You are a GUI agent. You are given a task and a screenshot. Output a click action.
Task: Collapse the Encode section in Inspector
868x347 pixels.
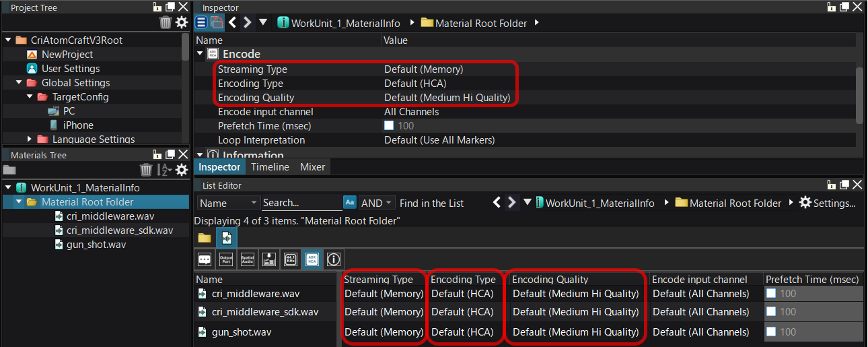pos(200,53)
